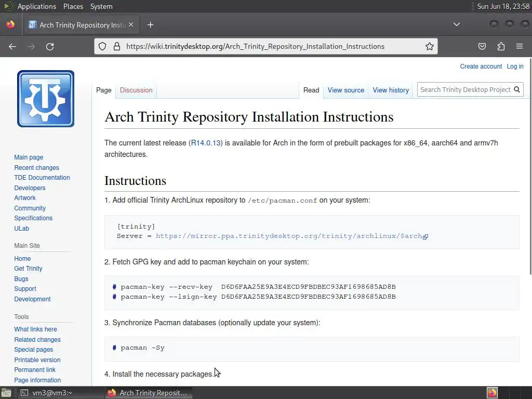The width and height of the screenshot is (532, 399).
Task: Bookmark this page with the star
Action: pos(430,46)
